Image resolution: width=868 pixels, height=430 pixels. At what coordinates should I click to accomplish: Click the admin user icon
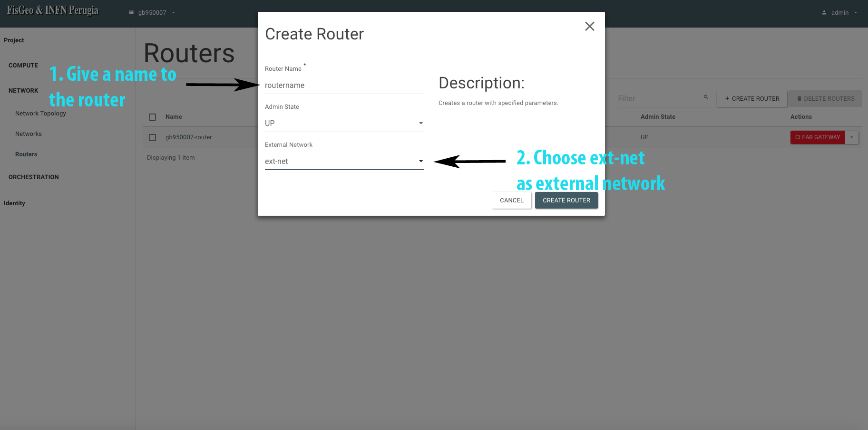[824, 13]
